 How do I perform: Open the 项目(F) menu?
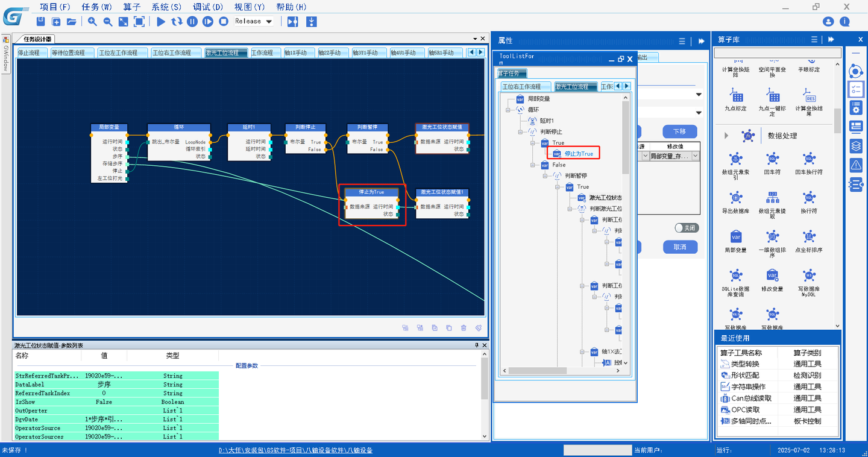pos(55,7)
